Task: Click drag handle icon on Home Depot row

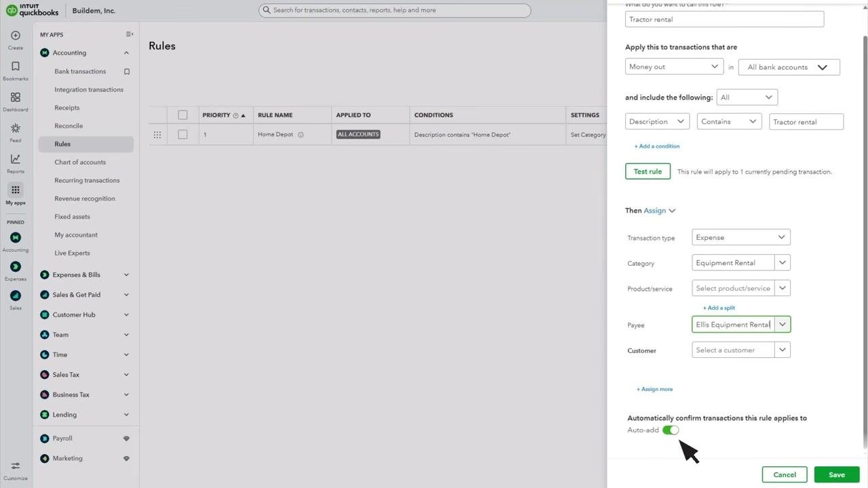Action: 157,135
